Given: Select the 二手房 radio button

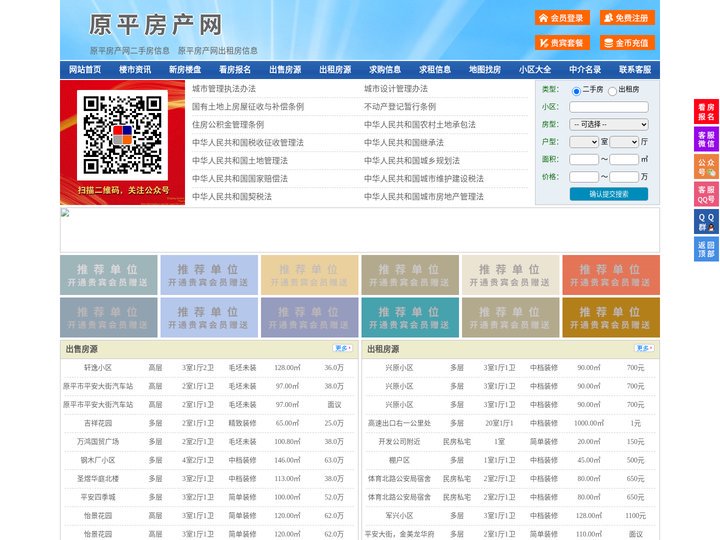Looking at the screenshot, I should tap(576, 91).
